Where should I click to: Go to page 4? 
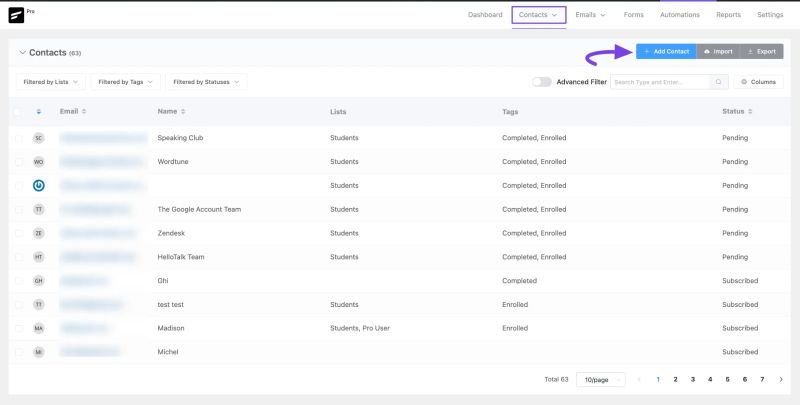click(710, 379)
